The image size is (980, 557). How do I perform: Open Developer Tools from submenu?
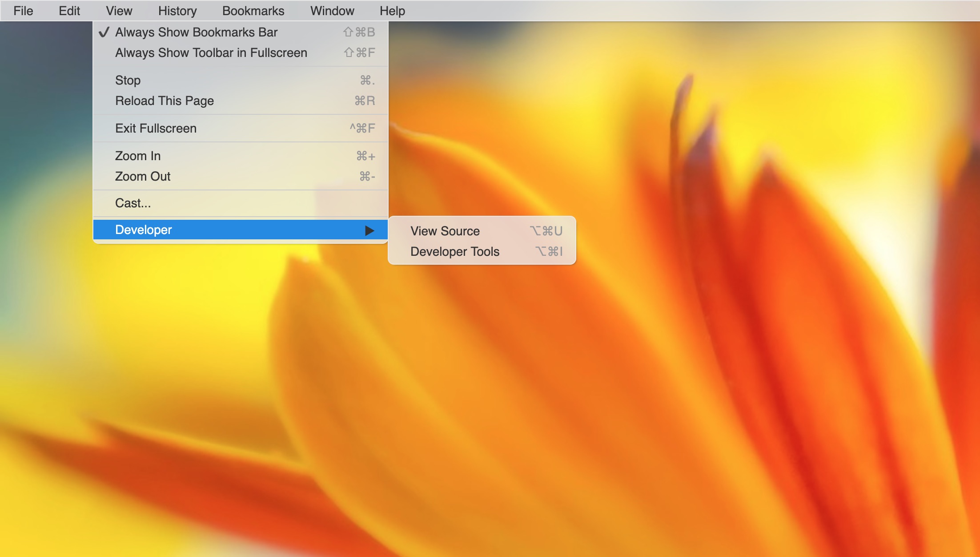pos(455,251)
